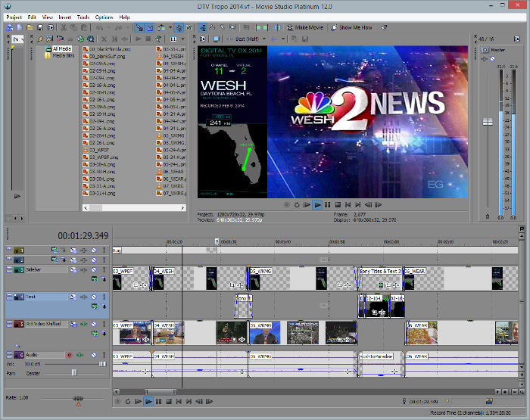Click the Save project toolbar icon
The height and width of the screenshot is (420, 530).
39,27
